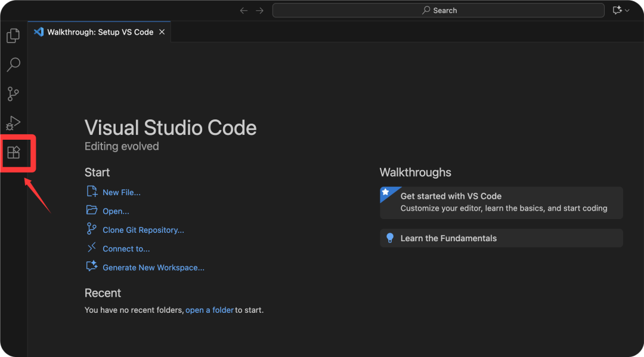
Task: Click the VS Code logo on the tab
Action: 39,32
